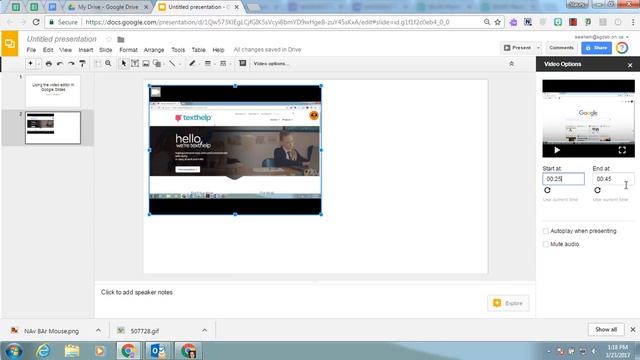
Task: Click Video options button in toolbar
Action: [271, 64]
